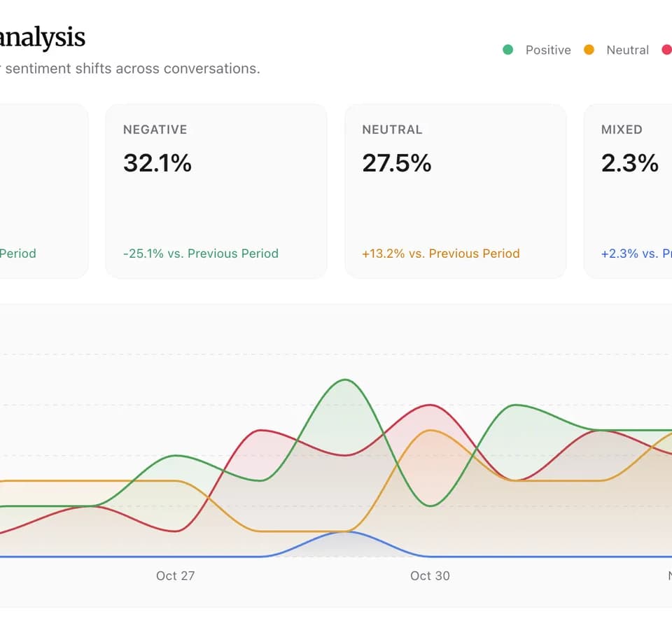The height and width of the screenshot is (626, 672).
Task: Select the Oct 27 axis label
Action: coord(175,576)
